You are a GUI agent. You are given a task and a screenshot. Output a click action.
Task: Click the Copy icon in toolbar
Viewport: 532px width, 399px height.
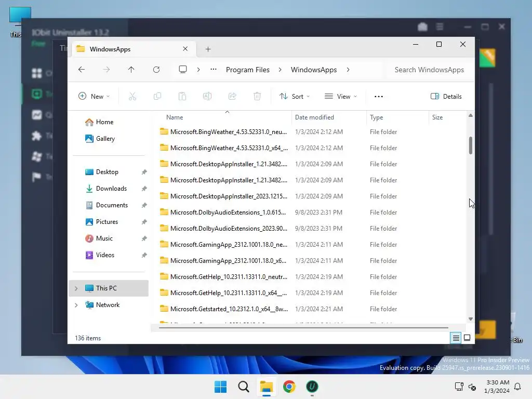pyautogui.click(x=157, y=96)
